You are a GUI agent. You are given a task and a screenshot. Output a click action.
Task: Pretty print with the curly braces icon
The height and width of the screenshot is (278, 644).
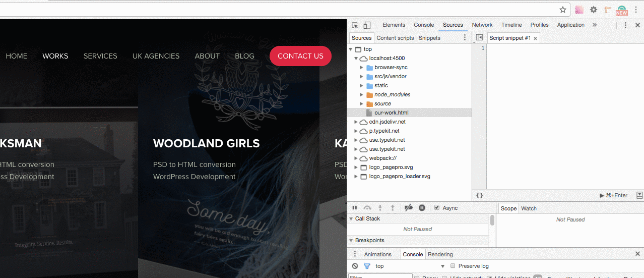480,195
